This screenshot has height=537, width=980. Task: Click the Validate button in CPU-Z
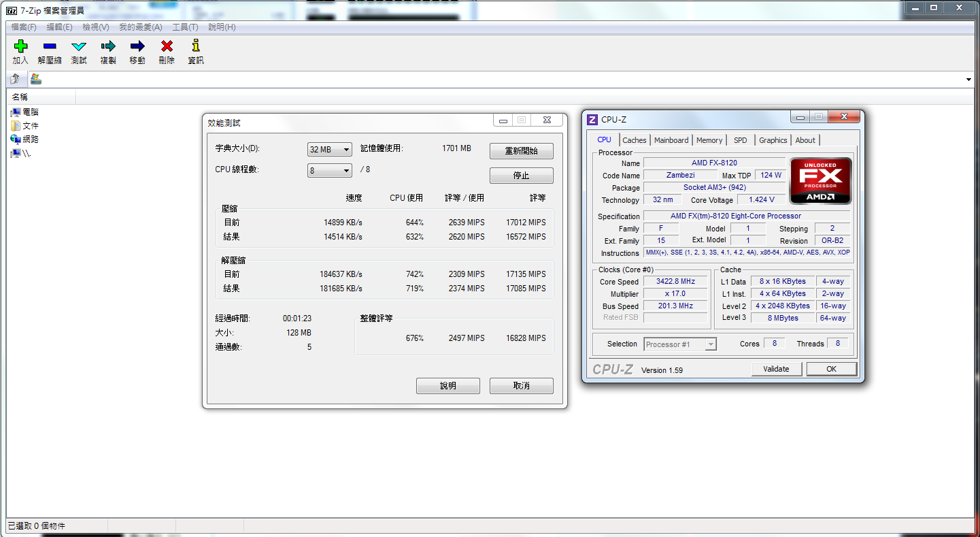click(x=777, y=369)
